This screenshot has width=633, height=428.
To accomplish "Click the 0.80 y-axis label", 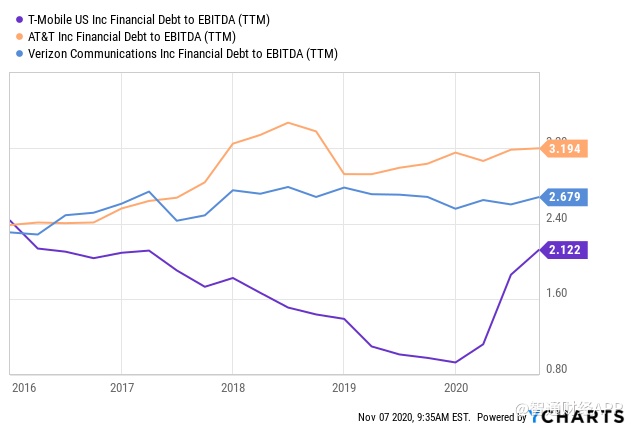I will [x=554, y=368].
